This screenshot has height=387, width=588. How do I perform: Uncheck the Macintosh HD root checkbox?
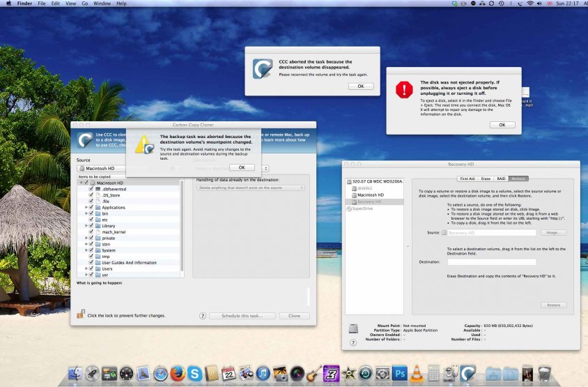click(86, 183)
